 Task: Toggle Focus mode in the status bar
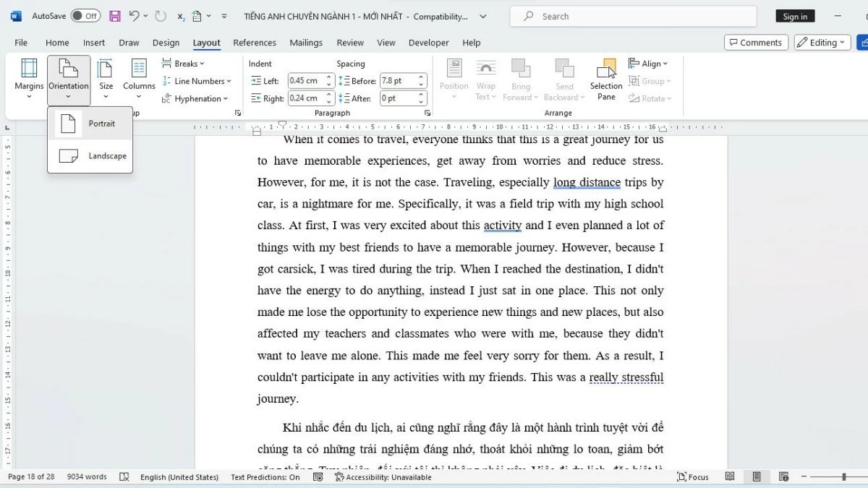pos(692,476)
